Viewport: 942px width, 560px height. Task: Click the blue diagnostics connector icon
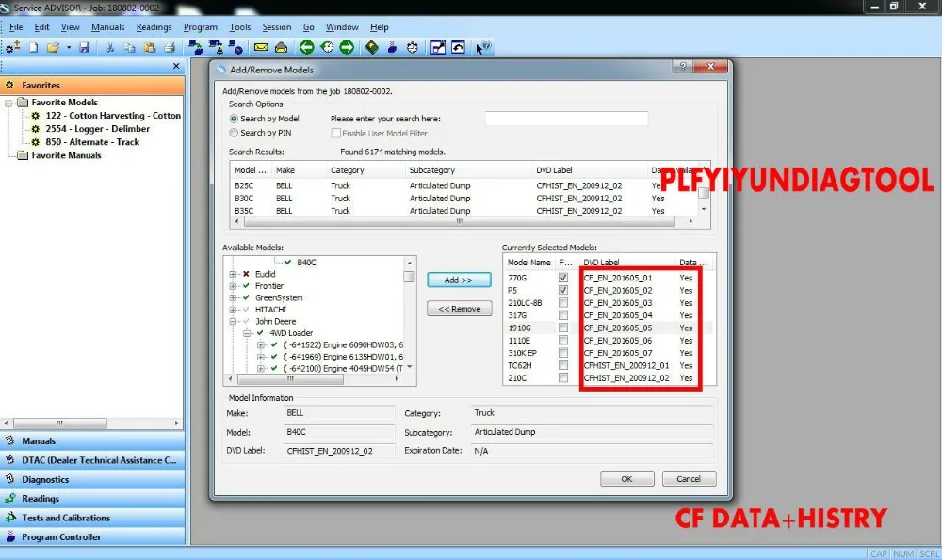[x=392, y=47]
